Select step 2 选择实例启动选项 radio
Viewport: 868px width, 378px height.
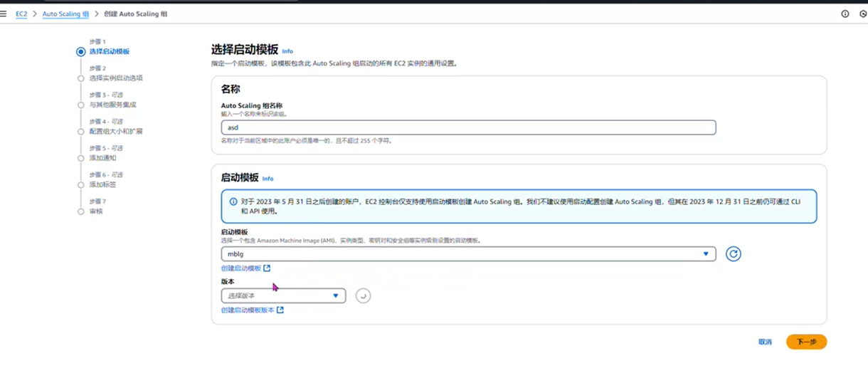coord(80,78)
